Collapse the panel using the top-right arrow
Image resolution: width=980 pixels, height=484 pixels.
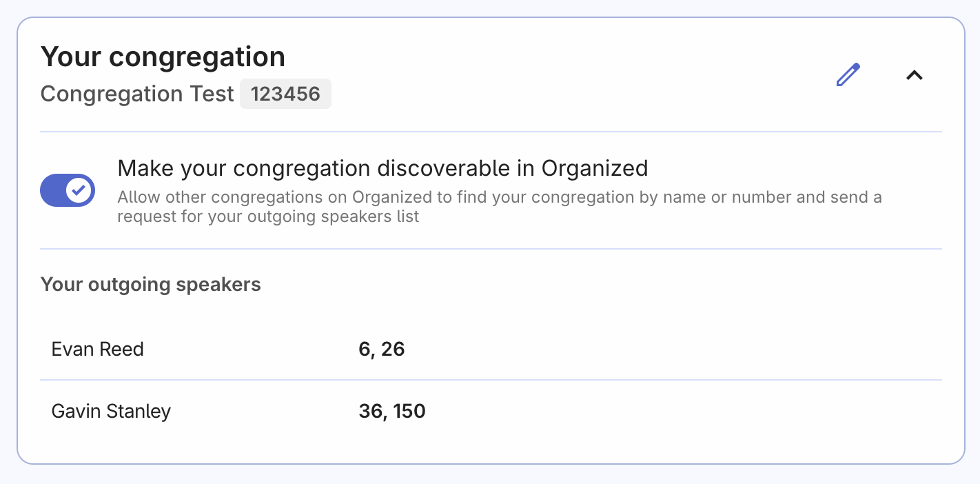click(914, 74)
